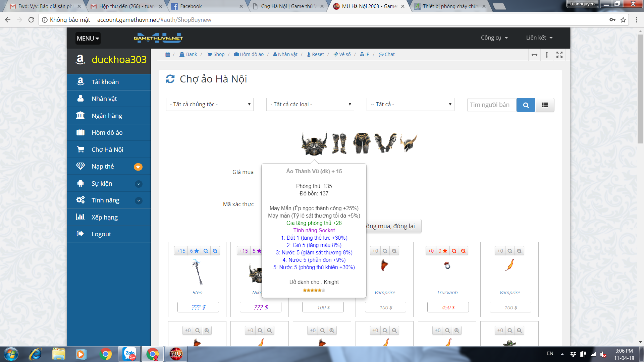644x362 pixels.
Task: Open the Xếp hạng sidebar item
Action: click(109, 217)
